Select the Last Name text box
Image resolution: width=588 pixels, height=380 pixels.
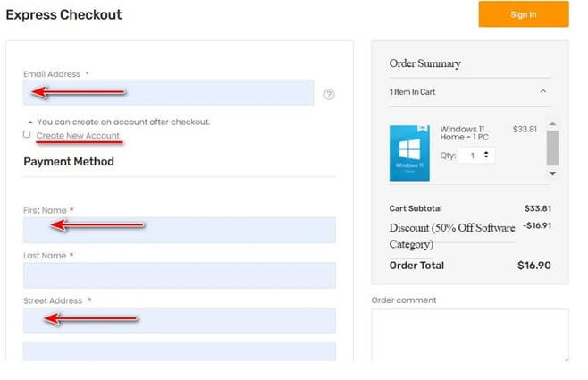tap(179, 275)
